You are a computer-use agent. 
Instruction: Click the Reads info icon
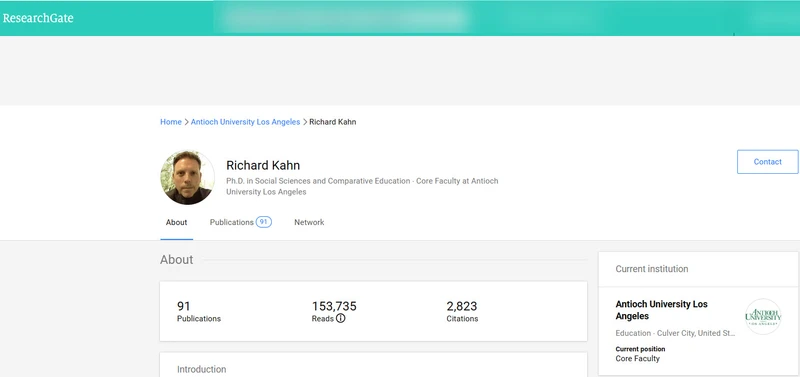point(340,318)
